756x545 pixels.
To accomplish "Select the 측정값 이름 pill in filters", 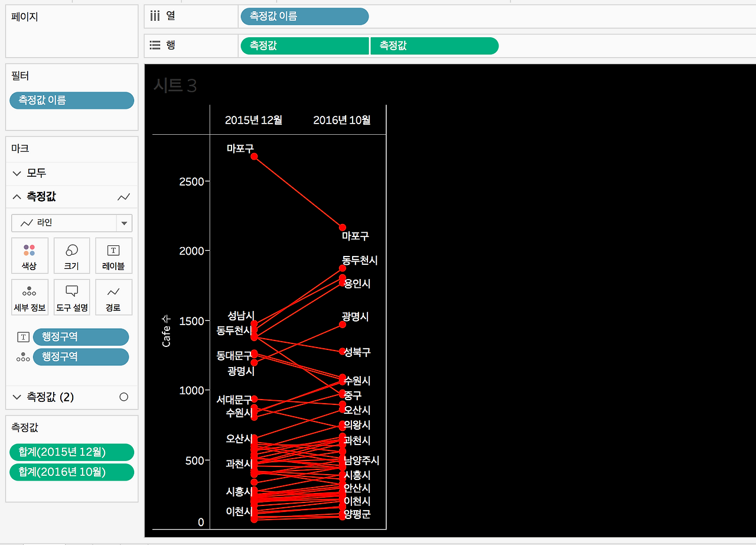I will (x=71, y=100).
